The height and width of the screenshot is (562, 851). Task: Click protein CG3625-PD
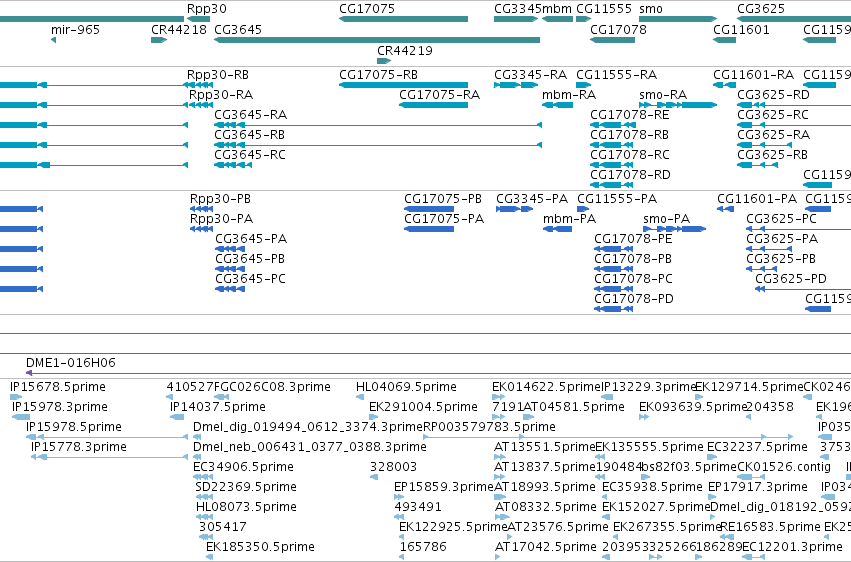791,279
